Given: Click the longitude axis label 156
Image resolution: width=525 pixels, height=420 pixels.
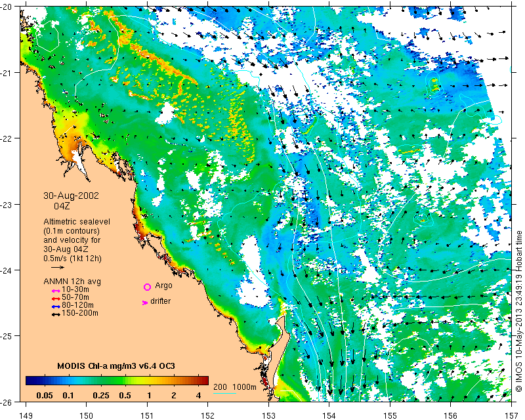Looking at the screenshot, I should 451,415.
